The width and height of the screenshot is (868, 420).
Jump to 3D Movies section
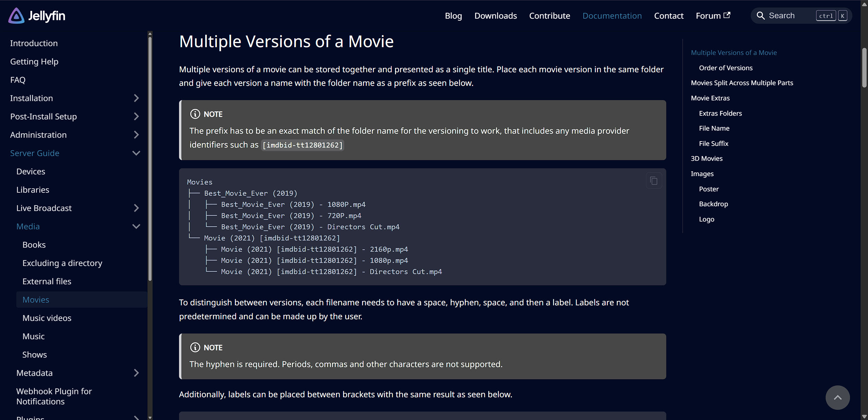tap(707, 158)
